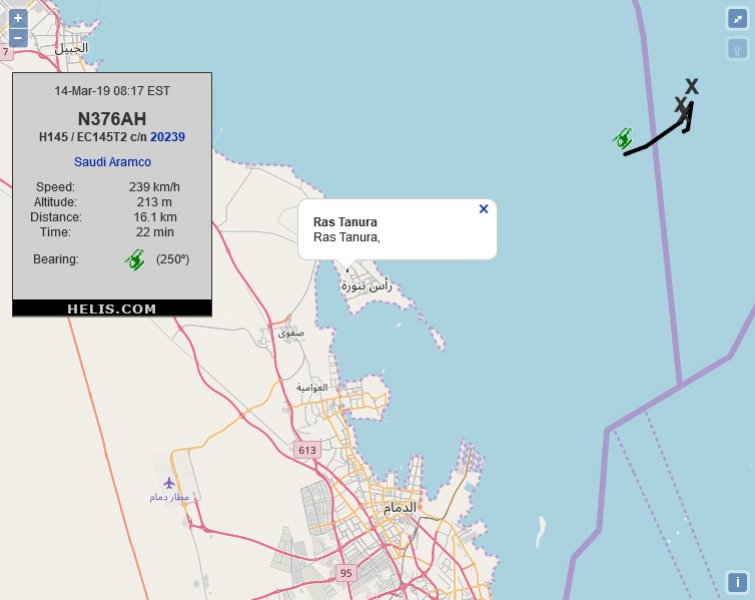Click the الدمام city label

pyautogui.click(x=399, y=508)
